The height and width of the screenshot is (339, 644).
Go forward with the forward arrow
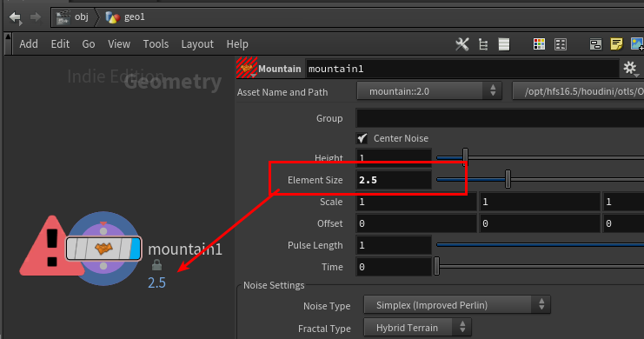tap(36, 17)
